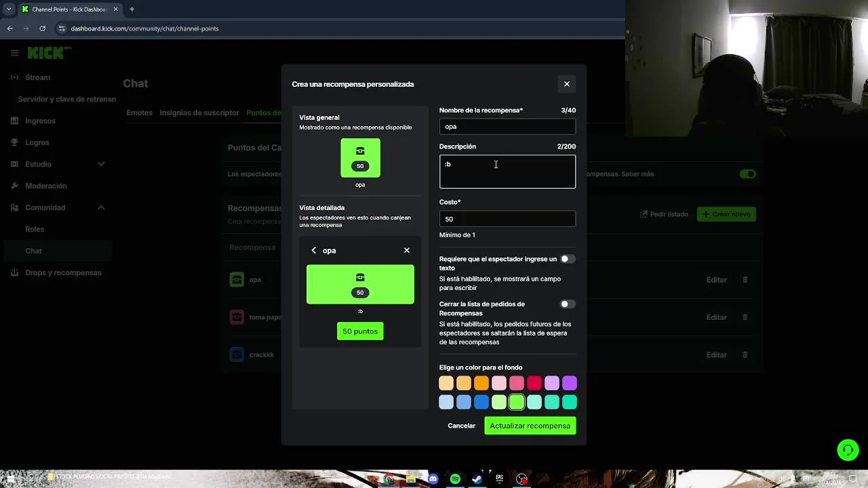Open browser tab search dropdown
This screenshot has width=868, height=488.
point(9,9)
